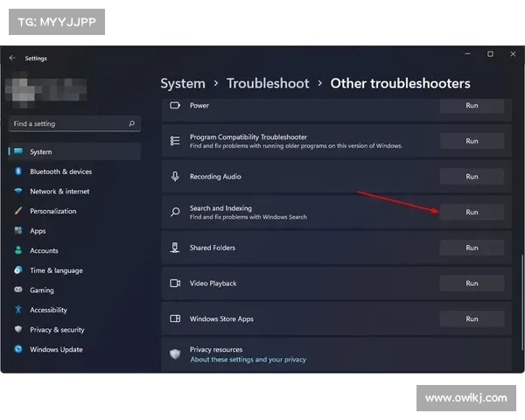Click the Apps icon in sidebar
The width and height of the screenshot is (525, 420).
pos(18,230)
